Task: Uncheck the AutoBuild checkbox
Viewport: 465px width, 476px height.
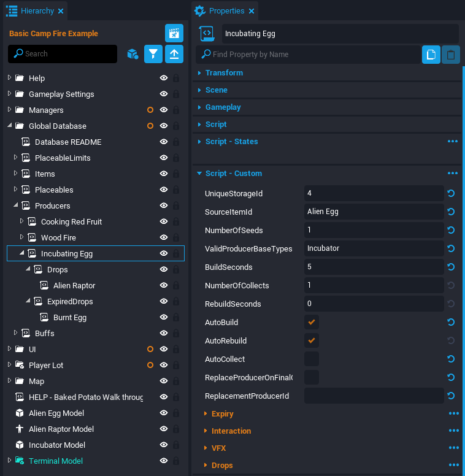Action: [x=312, y=322]
